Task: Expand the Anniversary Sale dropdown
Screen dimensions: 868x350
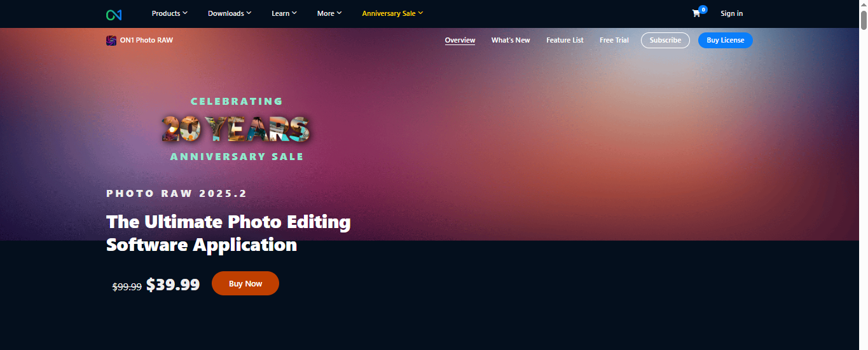Action: tap(392, 13)
